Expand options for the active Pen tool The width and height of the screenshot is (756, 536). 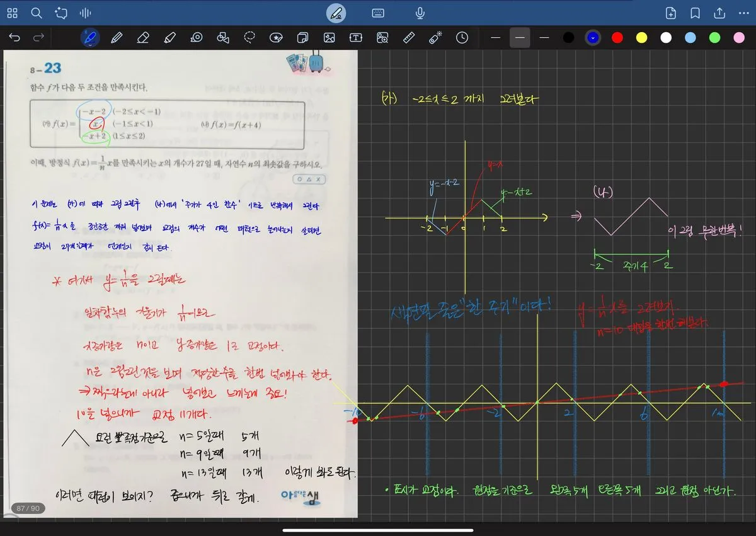(90, 38)
